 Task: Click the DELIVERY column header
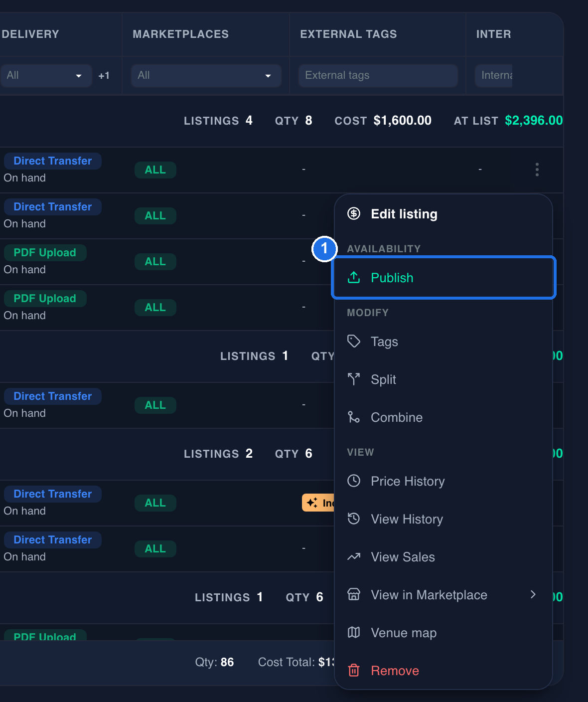30,34
